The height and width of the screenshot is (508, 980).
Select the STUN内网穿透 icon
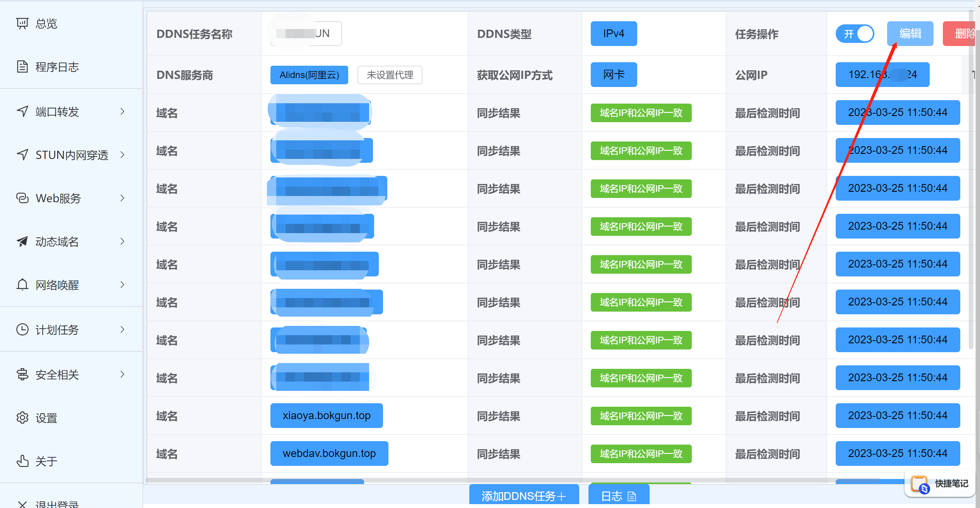pyautogui.click(x=22, y=155)
